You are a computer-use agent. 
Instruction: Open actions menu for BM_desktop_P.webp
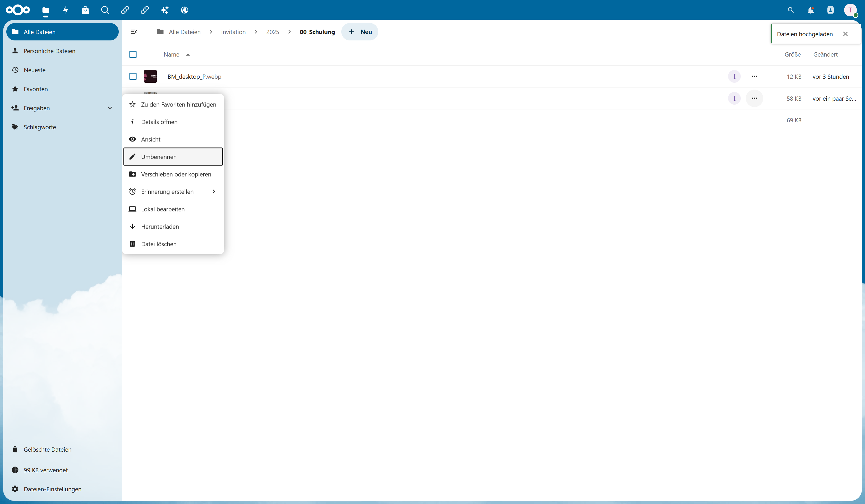(754, 76)
